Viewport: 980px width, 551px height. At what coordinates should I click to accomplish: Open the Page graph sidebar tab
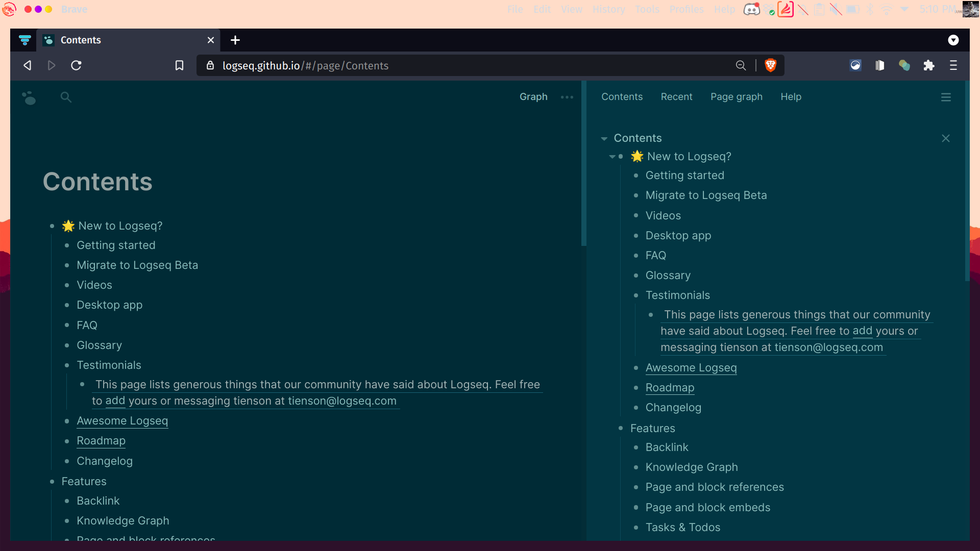737,97
